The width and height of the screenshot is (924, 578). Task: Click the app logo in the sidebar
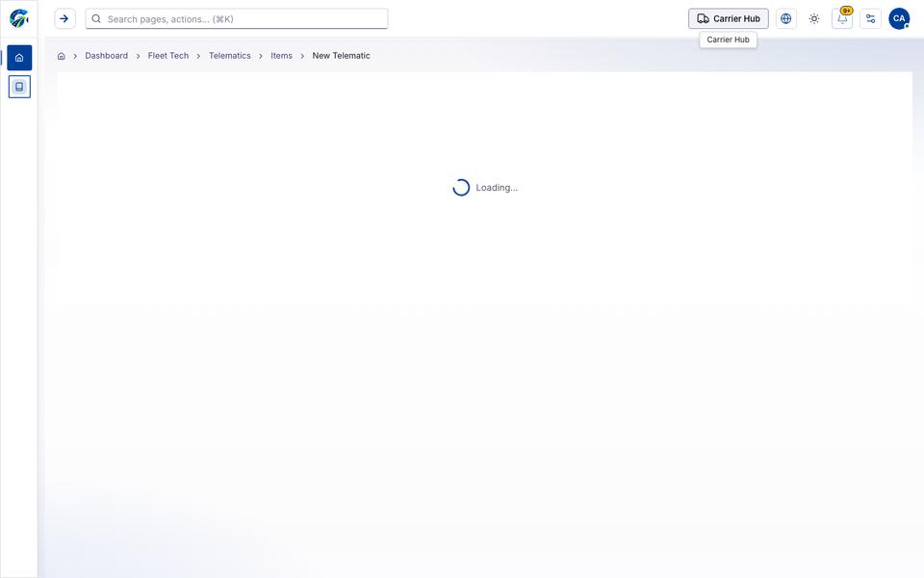(19, 18)
